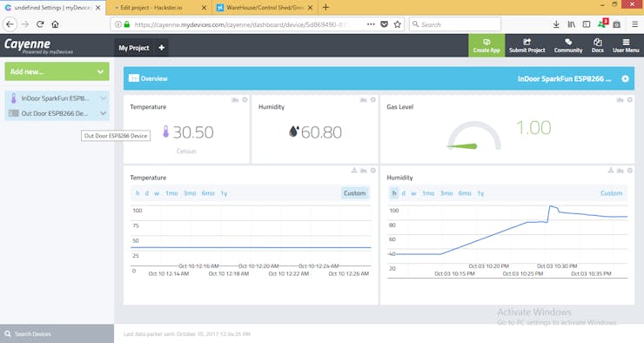Add a new project with plus icon
The width and height of the screenshot is (644, 343).
pos(161,48)
